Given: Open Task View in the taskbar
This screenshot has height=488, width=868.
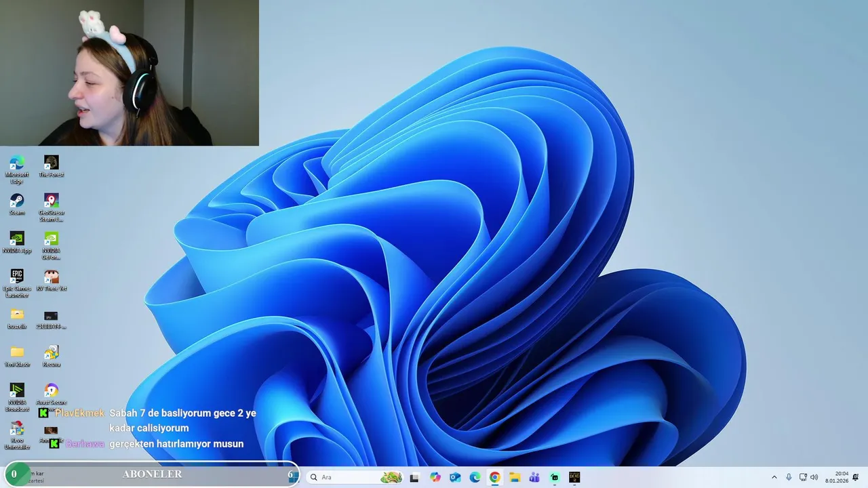Looking at the screenshot, I should tap(414, 477).
